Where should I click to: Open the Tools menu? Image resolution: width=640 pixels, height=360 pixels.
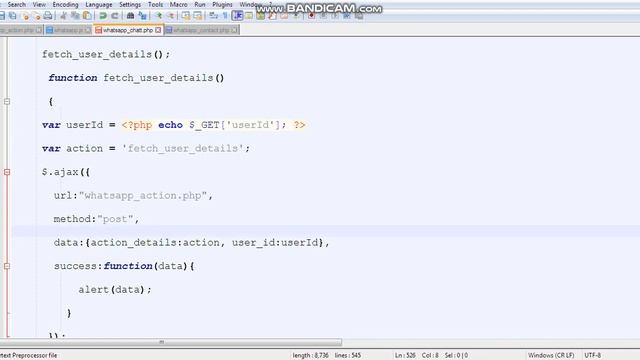(x=156, y=4)
